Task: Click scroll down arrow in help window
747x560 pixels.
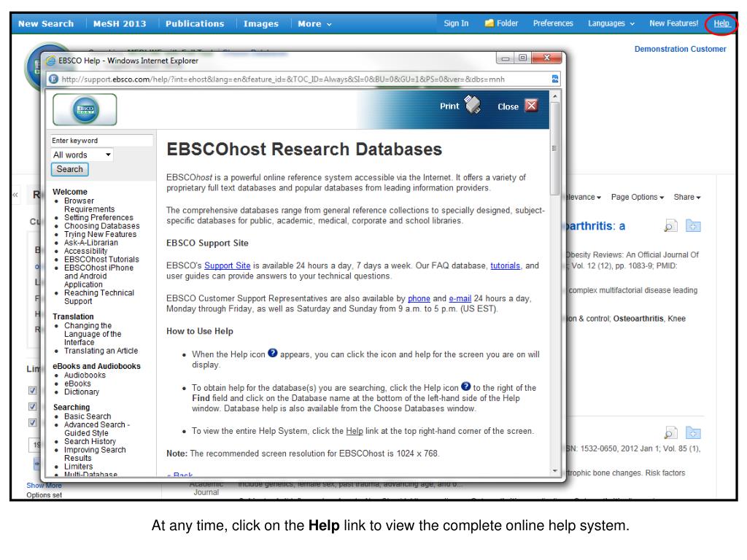Action: pyautogui.click(x=554, y=470)
